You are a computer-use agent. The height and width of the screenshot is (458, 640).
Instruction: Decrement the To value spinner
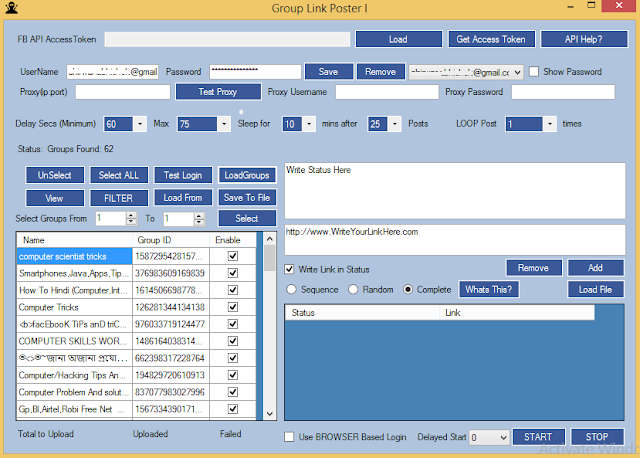pyautogui.click(x=199, y=222)
